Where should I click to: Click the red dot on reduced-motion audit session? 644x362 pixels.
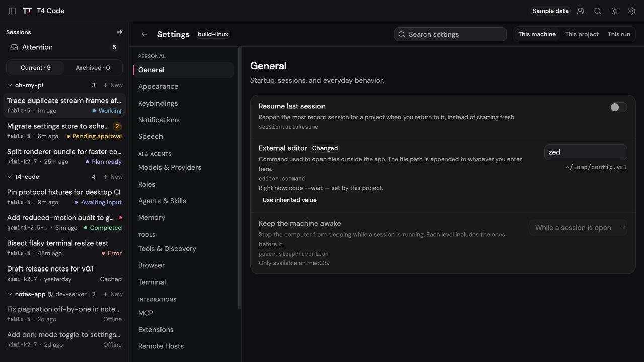pos(120,218)
